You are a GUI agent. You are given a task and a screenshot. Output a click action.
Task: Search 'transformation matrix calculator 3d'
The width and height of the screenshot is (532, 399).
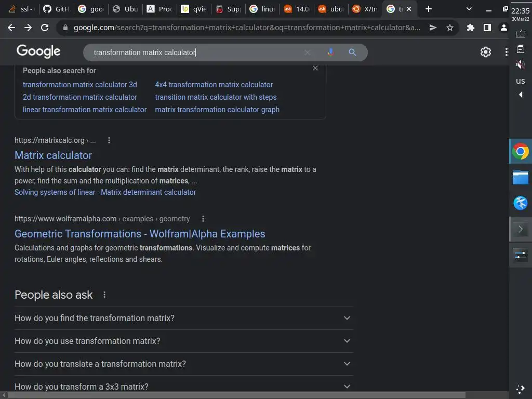coord(79,85)
